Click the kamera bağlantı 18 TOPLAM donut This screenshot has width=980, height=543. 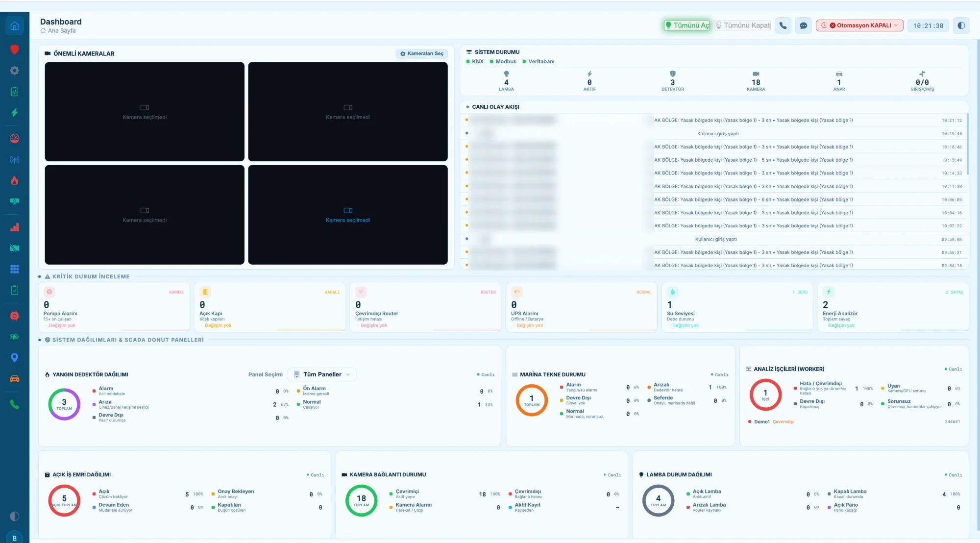pos(362,500)
